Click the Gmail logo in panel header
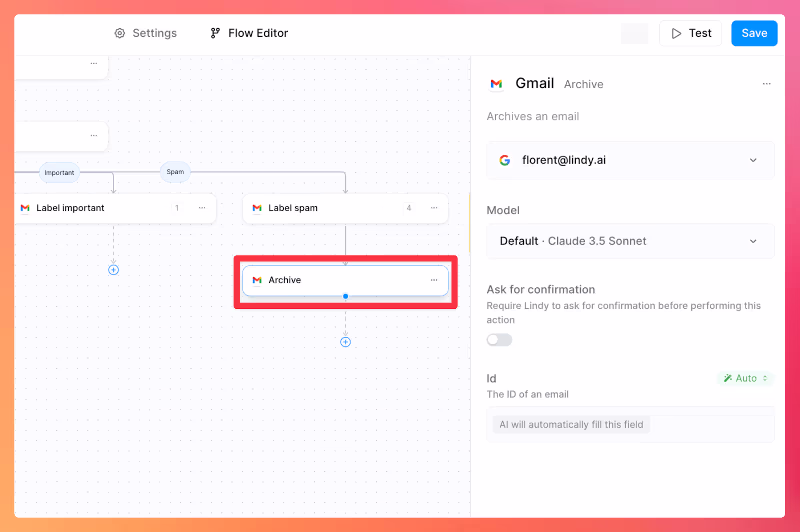This screenshot has height=532, width=800. pyautogui.click(x=496, y=84)
